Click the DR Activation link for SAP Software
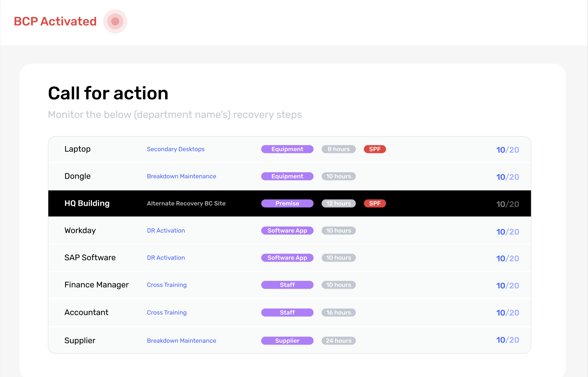Image resolution: width=588 pixels, height=377 pixels. (x=166, y=258)
